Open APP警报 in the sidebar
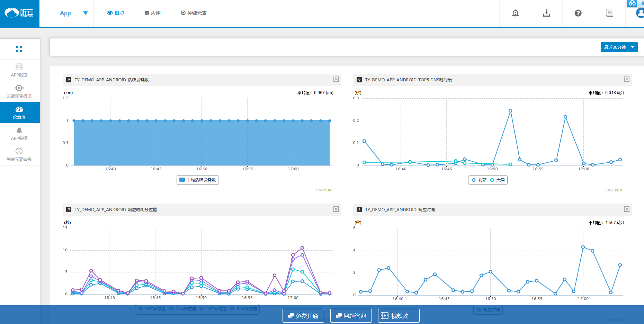The width and height of the screenshot is (644, 324). [x=19, y=134]
